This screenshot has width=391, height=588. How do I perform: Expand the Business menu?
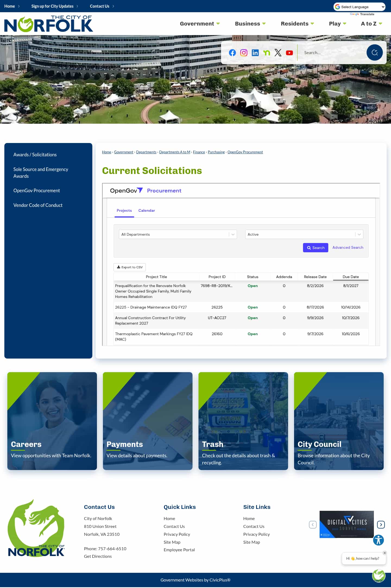pyautogui.click(x=250, y=24)
